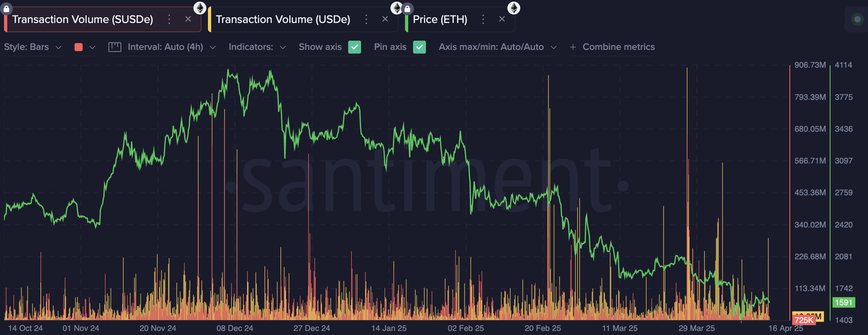The width and height of the screenshot is (868, 335).
Task: Open the Style: Bars dropdown
Action: (33, 47)
